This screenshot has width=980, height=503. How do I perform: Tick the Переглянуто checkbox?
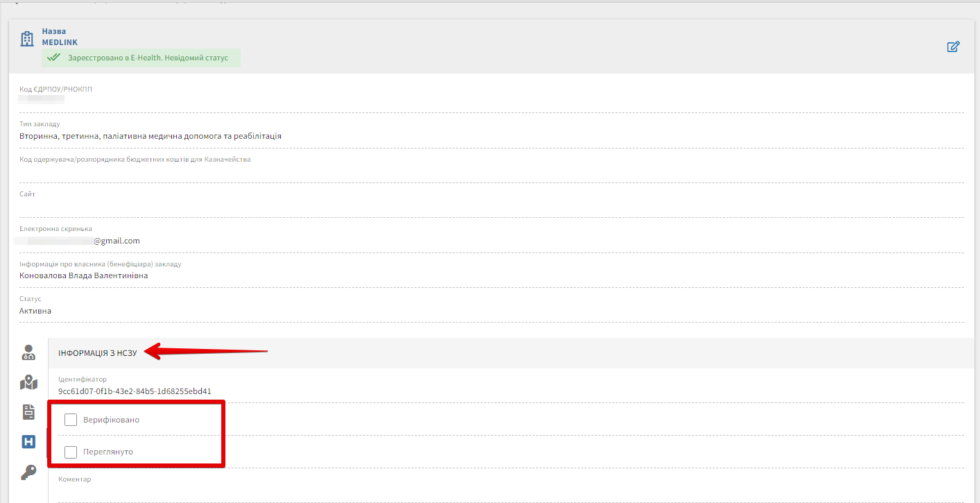70,452
